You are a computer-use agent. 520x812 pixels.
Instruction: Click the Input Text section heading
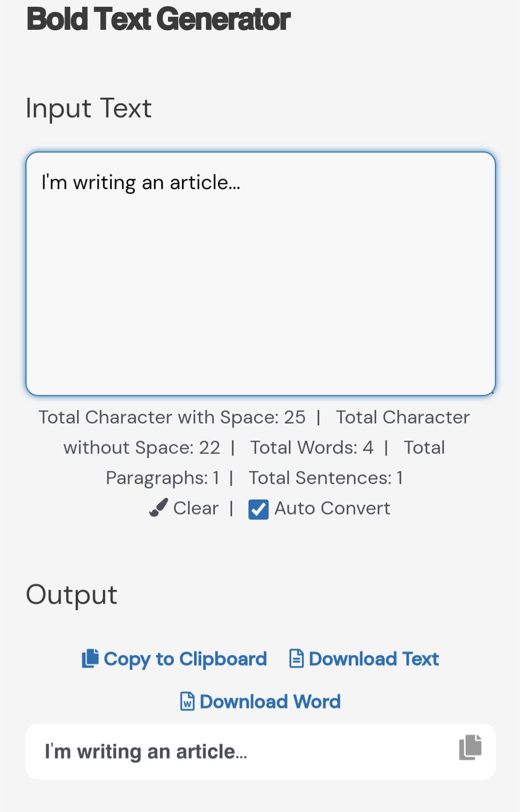(89, 108)
